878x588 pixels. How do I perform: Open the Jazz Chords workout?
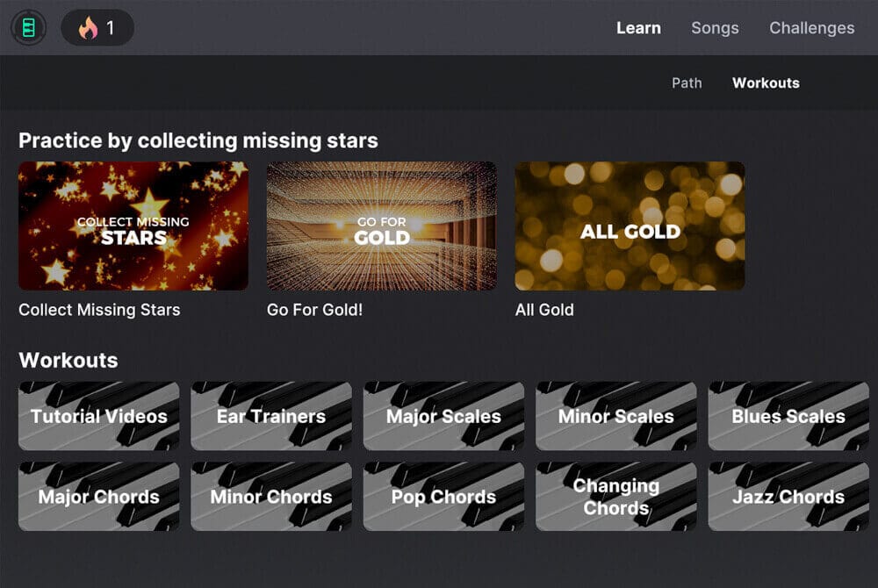click(788, 497)
